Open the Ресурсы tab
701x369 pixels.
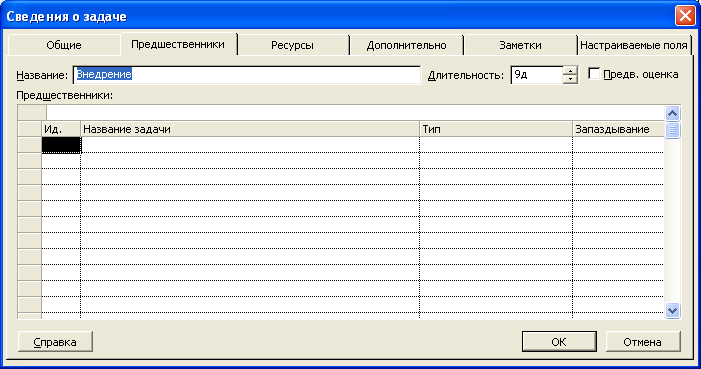tap(292, 45)
